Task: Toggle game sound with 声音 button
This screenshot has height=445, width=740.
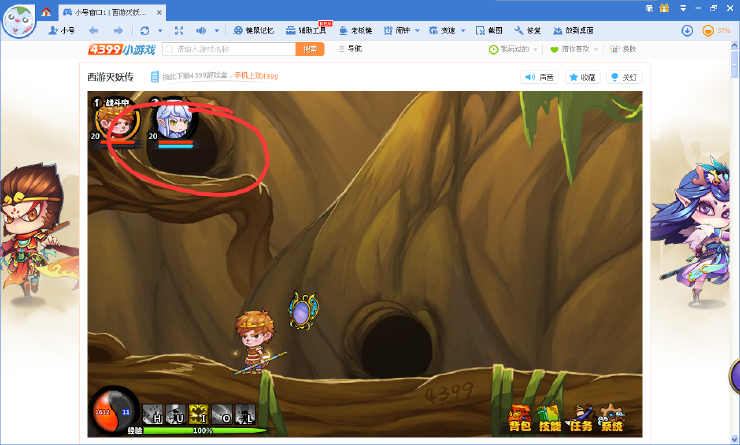Action: (539, 77)
